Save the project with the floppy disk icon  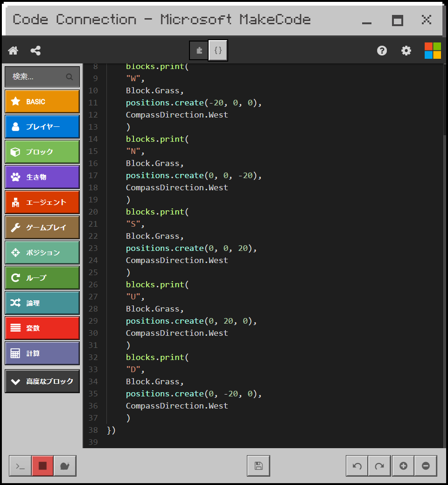pyautogui.click(x=258, y=465)
